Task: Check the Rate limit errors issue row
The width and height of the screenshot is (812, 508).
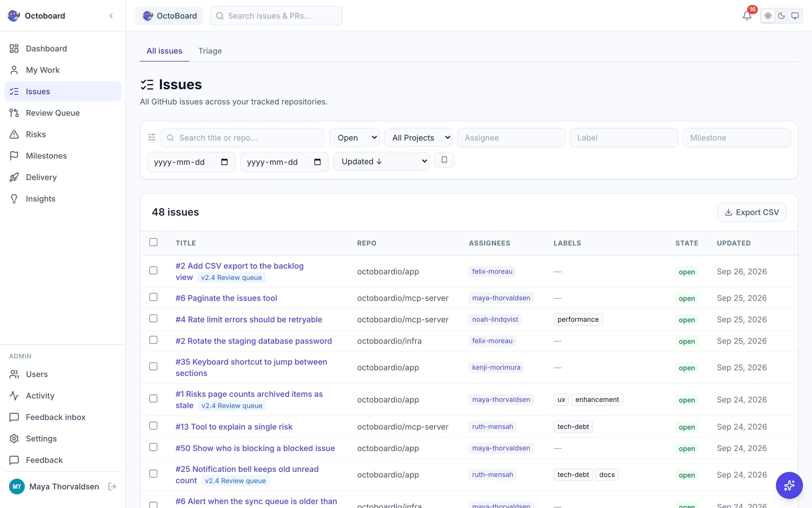Action: coord(153,319)
